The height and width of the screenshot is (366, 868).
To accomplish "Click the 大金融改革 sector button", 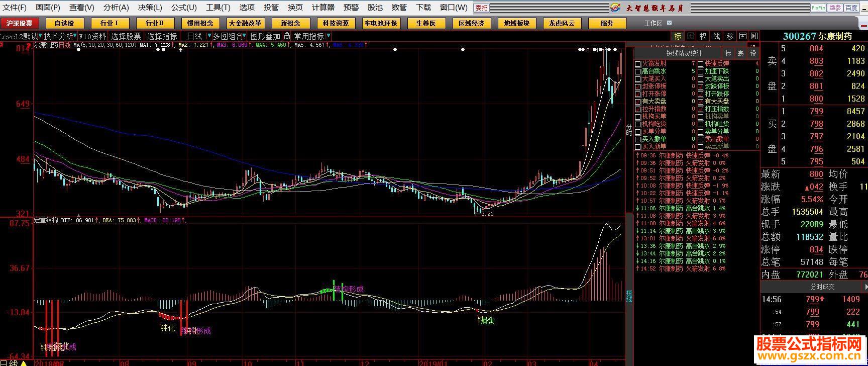I will (x=245, y=23).
